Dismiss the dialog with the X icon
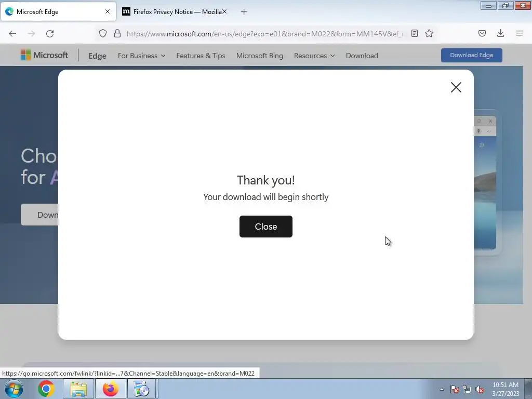 coord(456,87)
